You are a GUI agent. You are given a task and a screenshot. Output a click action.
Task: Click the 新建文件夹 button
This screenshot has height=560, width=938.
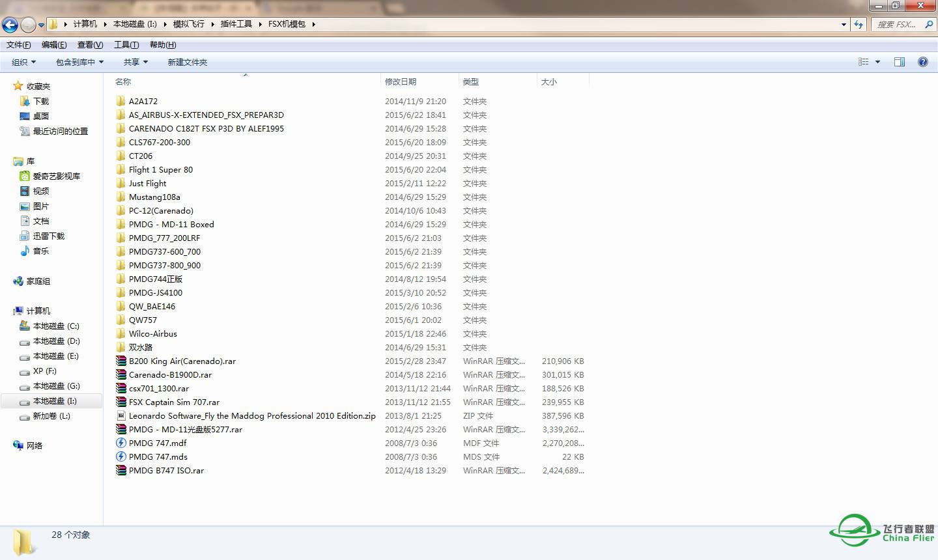pos(188,63)
